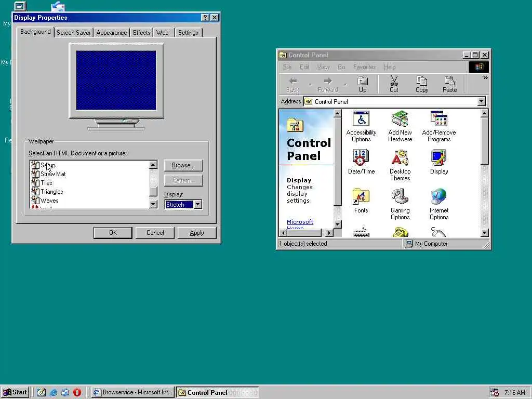Select Triangles wallpaper
Viewport: 532px width, 399px height.
[x=51, y=192]
